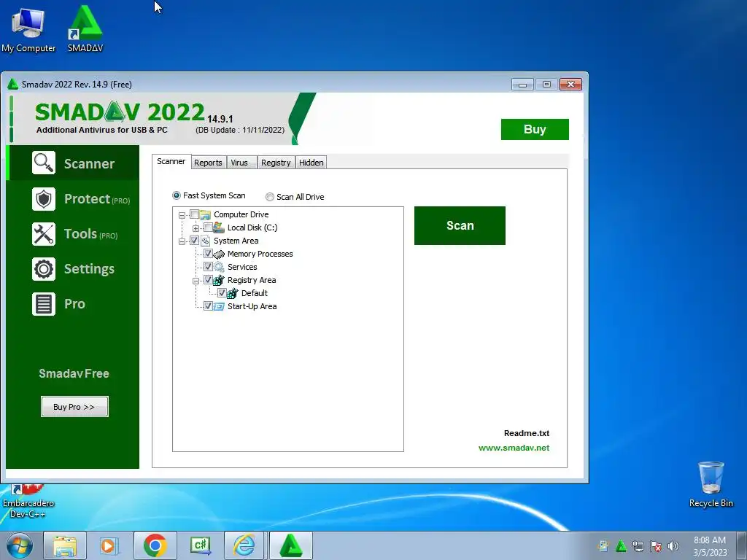Click the Smadav taskbar button

(x=291, y=545)
